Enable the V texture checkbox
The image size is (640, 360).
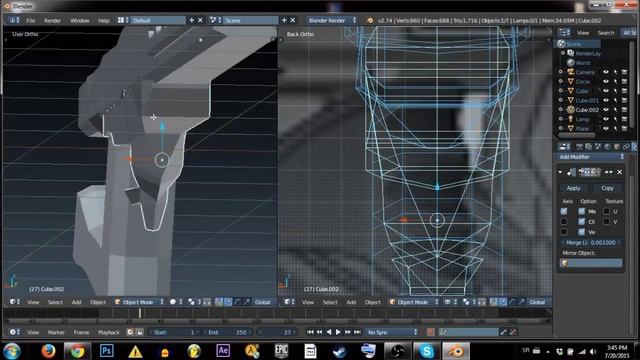coord(606,221)
